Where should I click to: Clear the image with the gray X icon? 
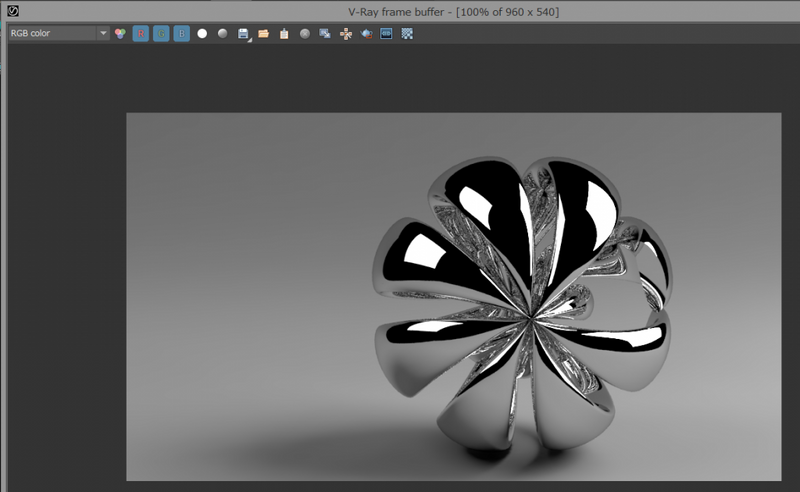305,34
